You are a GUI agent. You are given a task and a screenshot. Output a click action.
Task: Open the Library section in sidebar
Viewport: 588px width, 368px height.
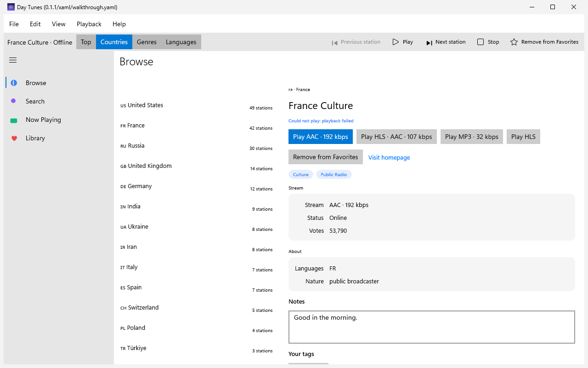(59, 138)
